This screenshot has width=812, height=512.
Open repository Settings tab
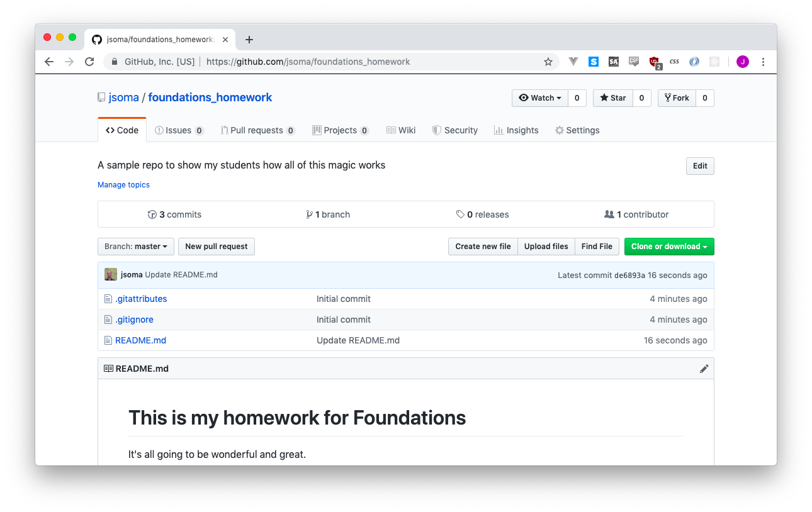pyautogui.click(x=577, y=130)
